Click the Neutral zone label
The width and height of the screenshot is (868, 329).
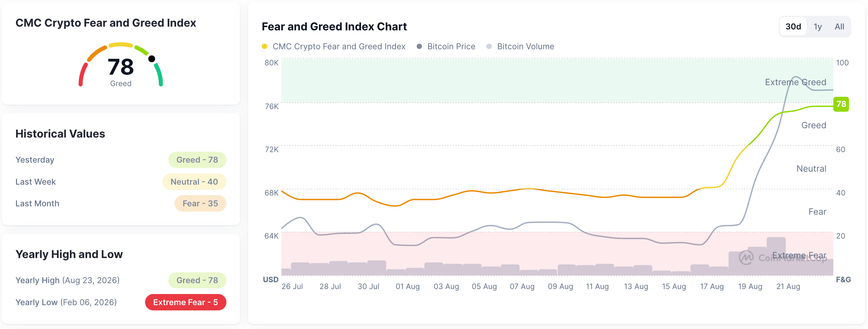coord(811,169)
